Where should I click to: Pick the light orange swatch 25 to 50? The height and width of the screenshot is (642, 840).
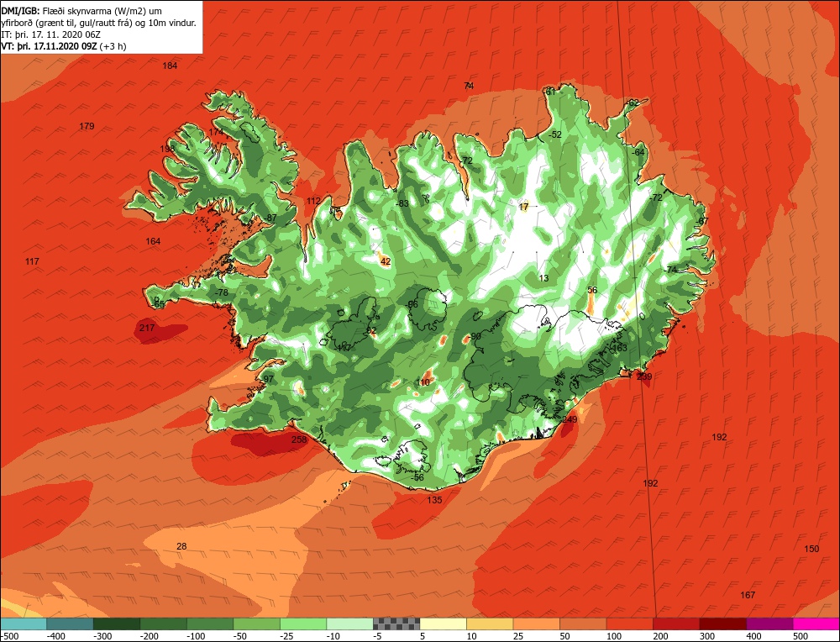click(x=536, y=624)
